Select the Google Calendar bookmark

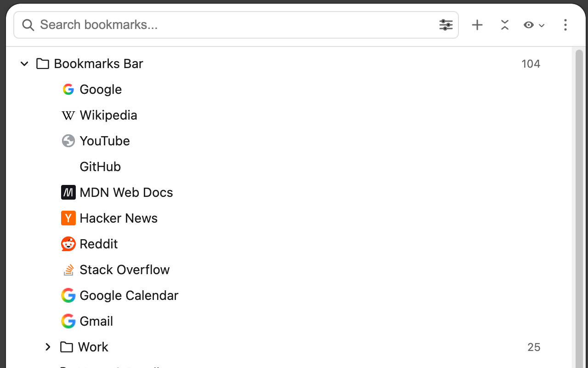(129, 295)
